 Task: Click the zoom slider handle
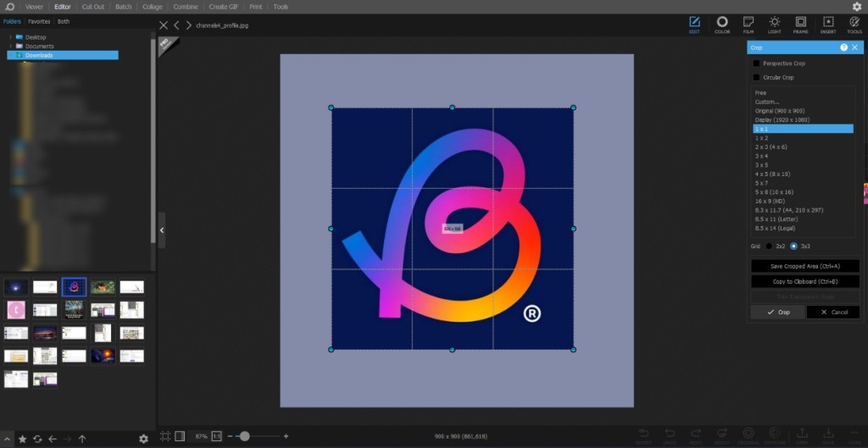point(244,436)
